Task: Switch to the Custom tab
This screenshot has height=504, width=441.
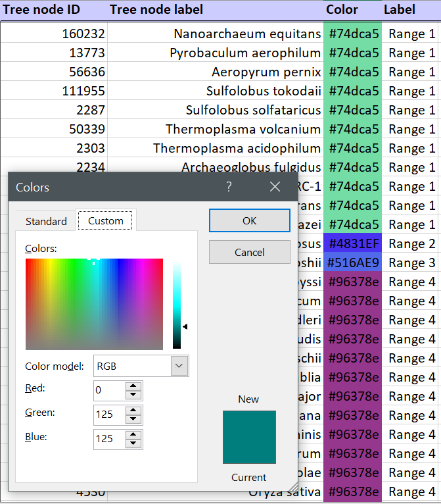Action: [x=105, y=220]
